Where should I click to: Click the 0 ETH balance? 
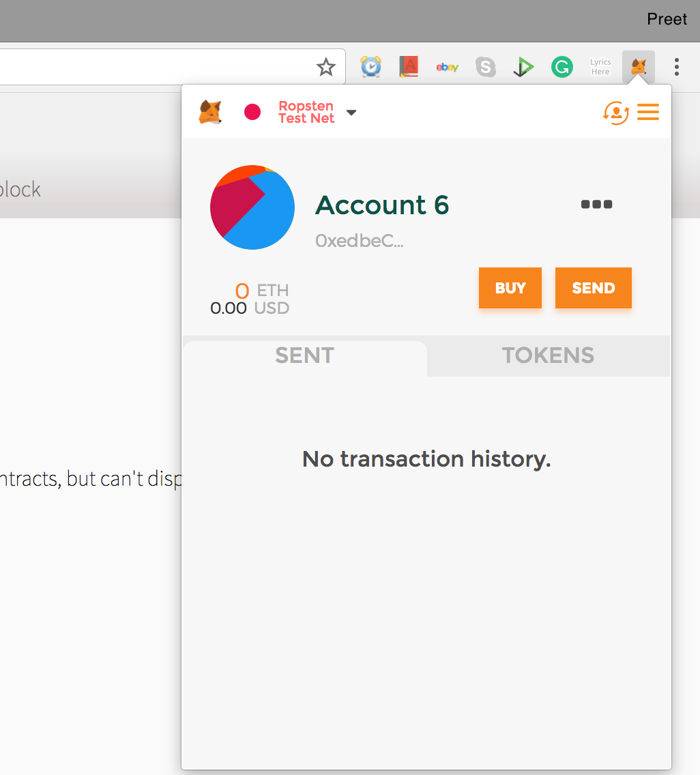coord(261,291)
